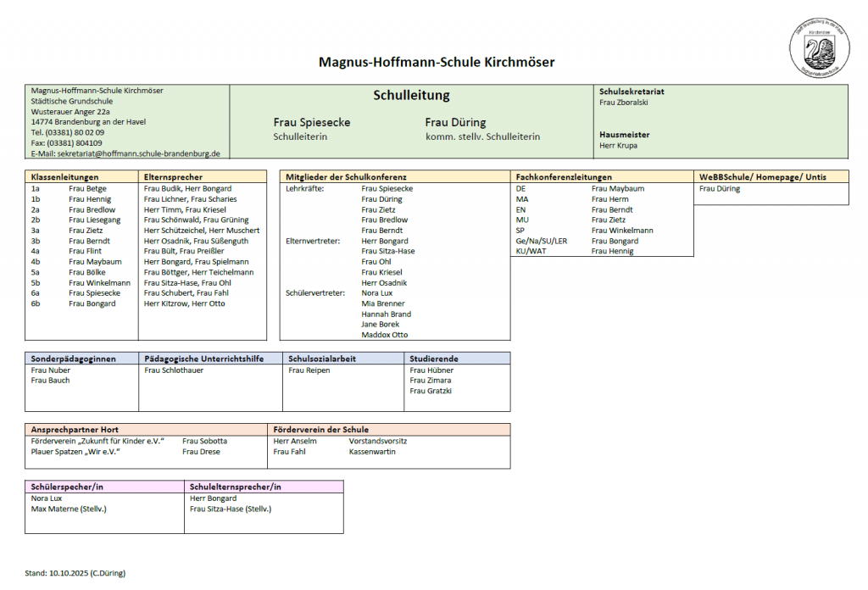Click Frau Spiesecke above Schulleiterin

[x=311, y=123]
